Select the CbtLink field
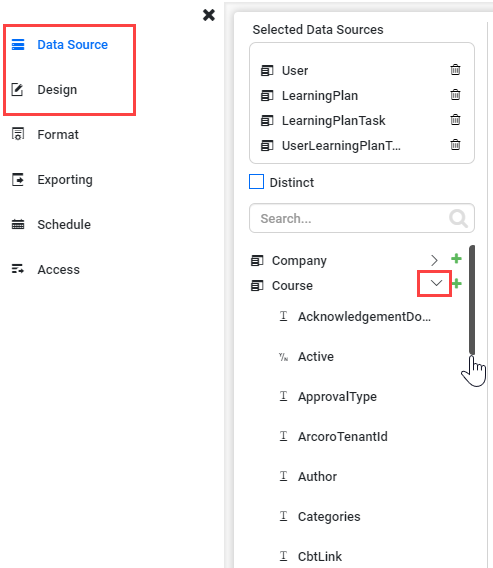The height and width of the screenshot is (568, 493). (x=320, y=556)
